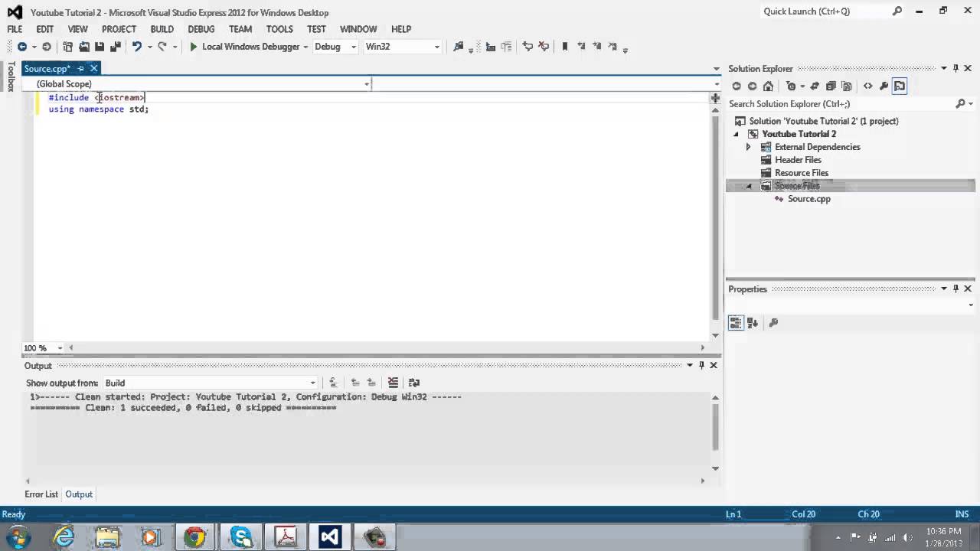980x551 pixels.
Task: Click the Collapse All icon in Solution Explorer
Action: (x=831, y=86)
